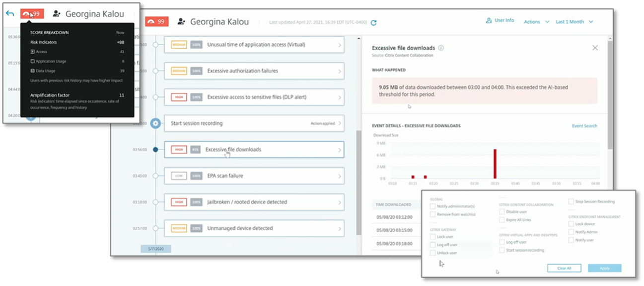Click the tall red bar at 03:35 in chart
This screenshot has height=286, width=644.
coord(495,163)
